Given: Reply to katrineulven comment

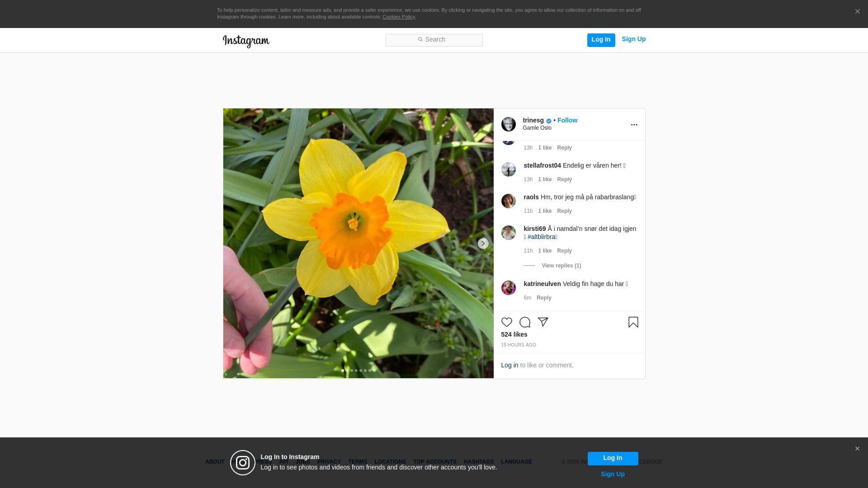Looking at the screenshot, I should [x=544, y=298].
